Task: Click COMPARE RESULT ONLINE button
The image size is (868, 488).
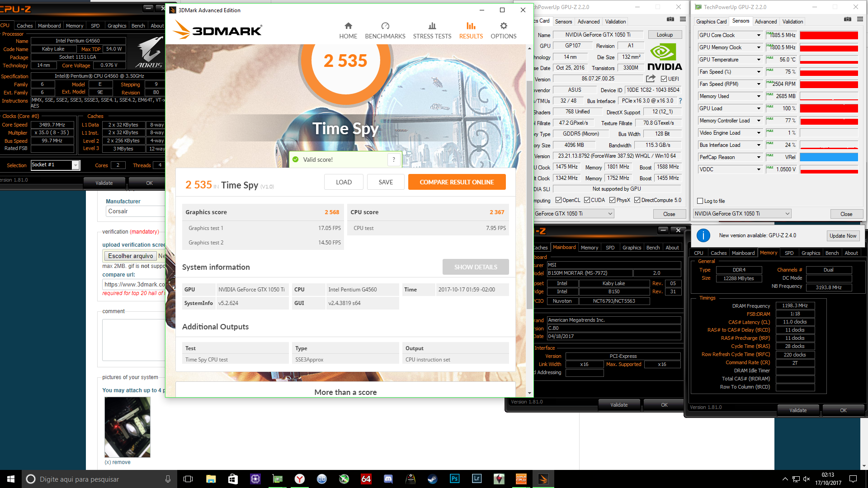Action: click(x=457, y=182)
